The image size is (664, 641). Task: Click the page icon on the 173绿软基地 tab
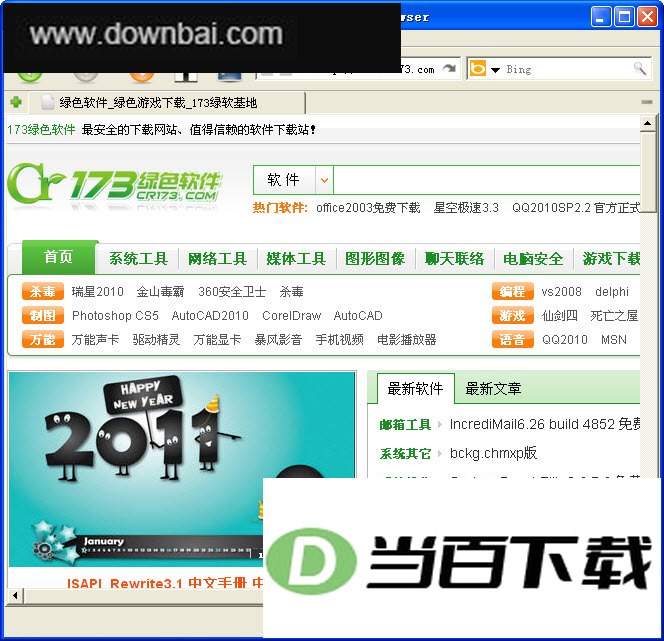(47, 102)
